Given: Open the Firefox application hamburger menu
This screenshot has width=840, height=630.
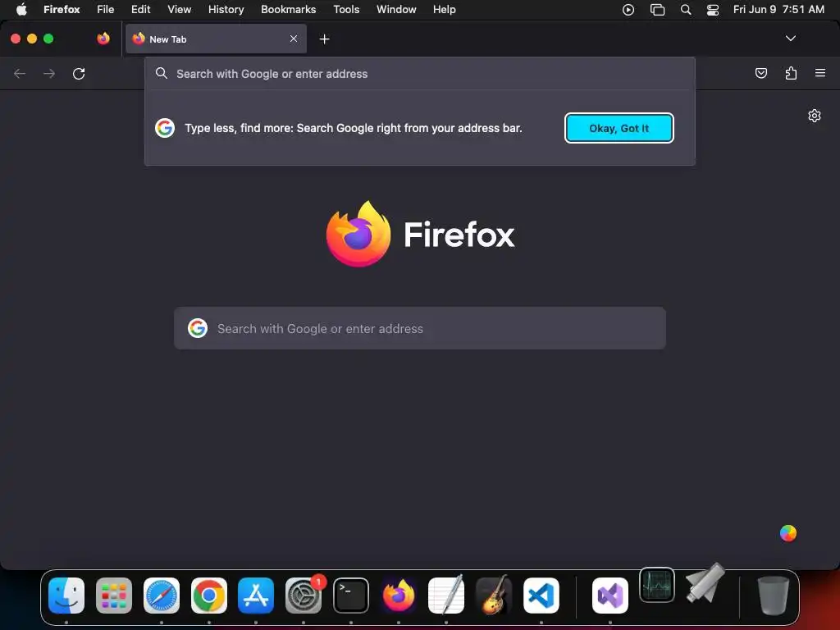Looking at the screenshot, I should pyautogui.click(x=820, y=73).
